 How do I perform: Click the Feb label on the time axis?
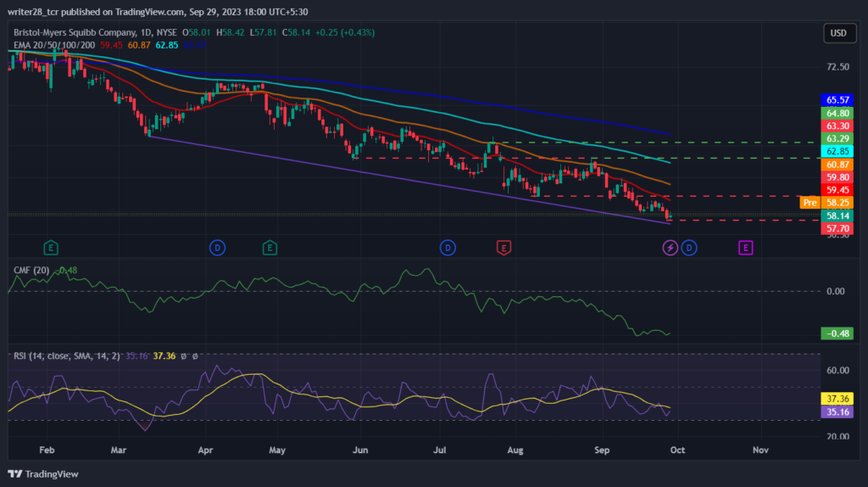click(47, 450)
